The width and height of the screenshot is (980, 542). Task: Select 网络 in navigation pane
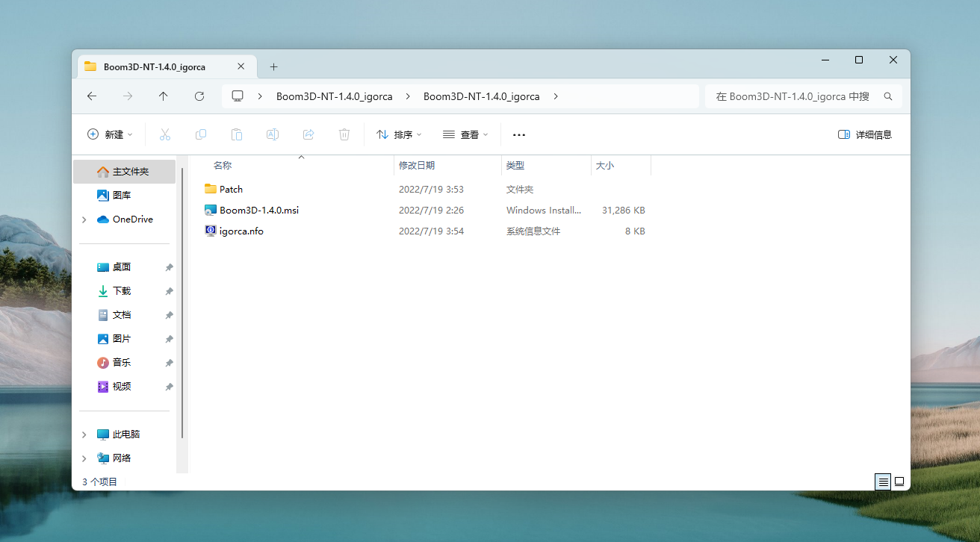click(124, 458)
